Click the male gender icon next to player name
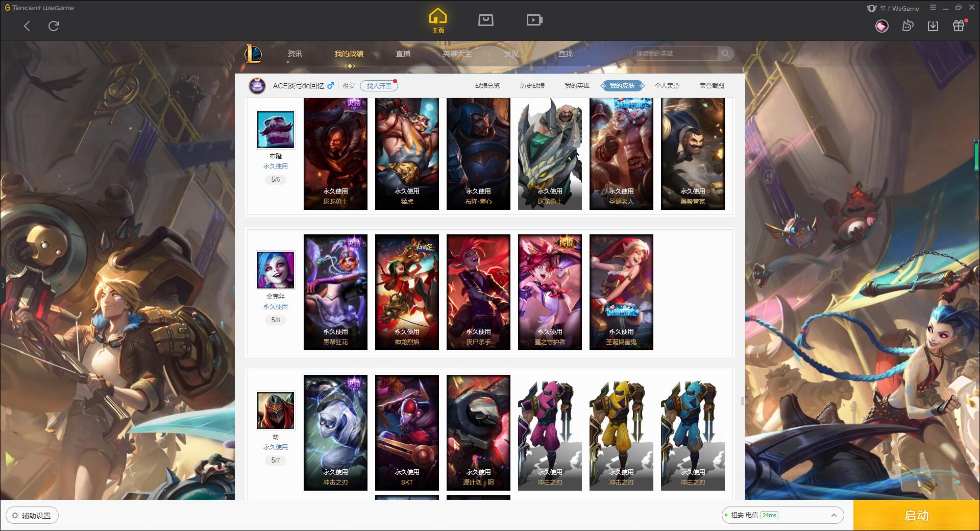Image resolution: width=980 pixels, height=531 pixels. (331, 85)
